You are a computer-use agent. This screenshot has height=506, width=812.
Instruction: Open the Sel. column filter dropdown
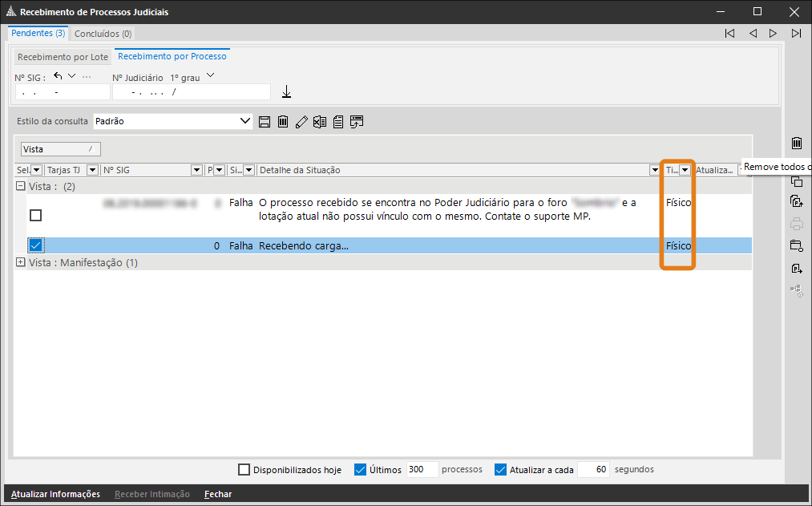36,170
